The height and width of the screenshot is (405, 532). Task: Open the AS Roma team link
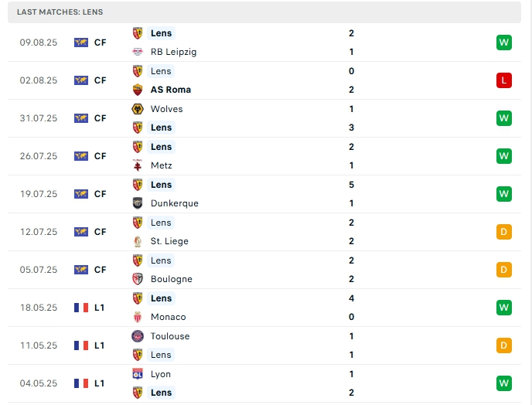pos(171,90)
